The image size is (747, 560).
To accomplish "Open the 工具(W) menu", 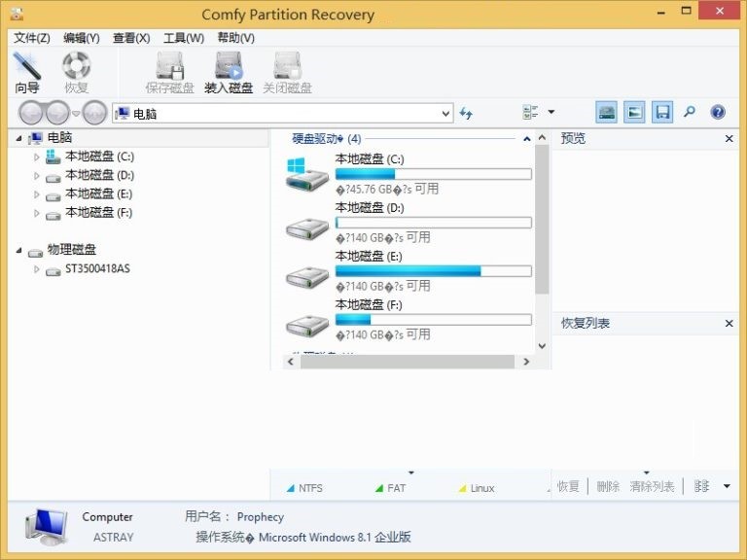I will click(x=184, y=38).
